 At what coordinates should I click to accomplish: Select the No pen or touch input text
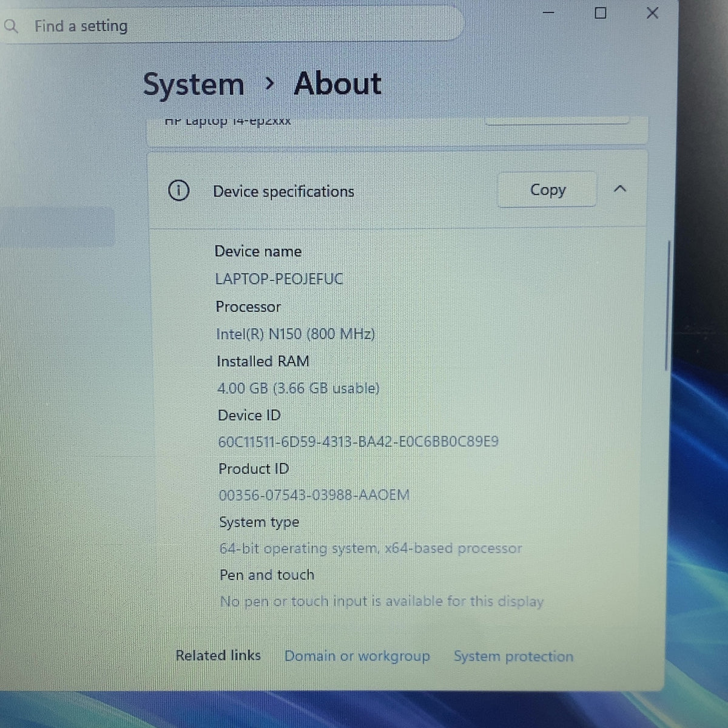pyautogui.click(x=382, y=601)
